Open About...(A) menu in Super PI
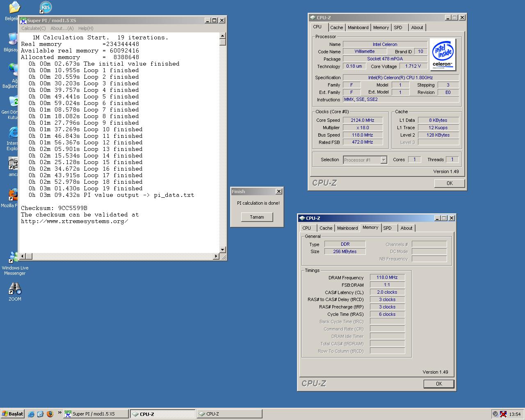 pyautogui.click(x=62, y=28)
